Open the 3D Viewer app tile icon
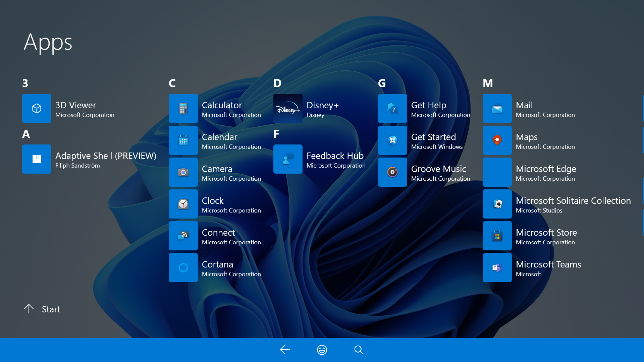This screenshot has width=644, height=362. point(37,108)
